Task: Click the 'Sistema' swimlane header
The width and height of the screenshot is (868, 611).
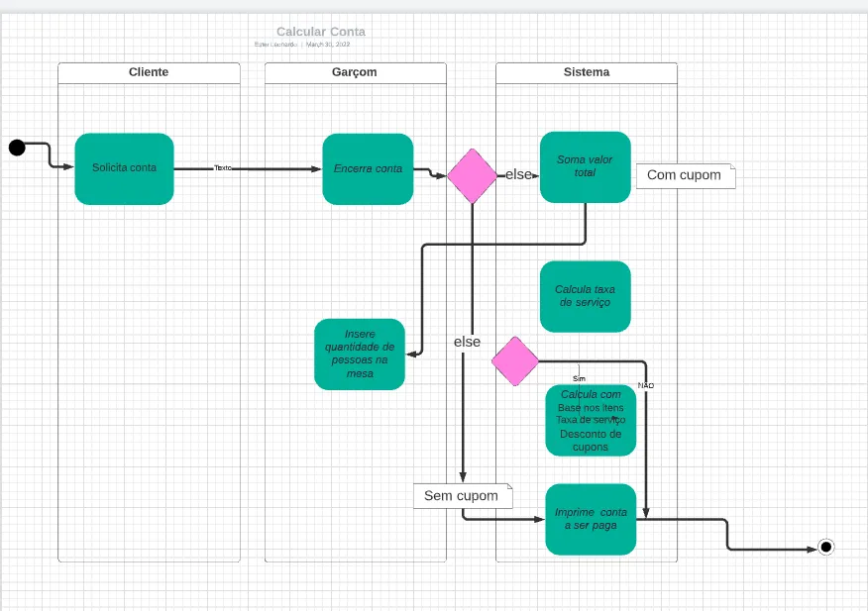Action: (587, 72)
